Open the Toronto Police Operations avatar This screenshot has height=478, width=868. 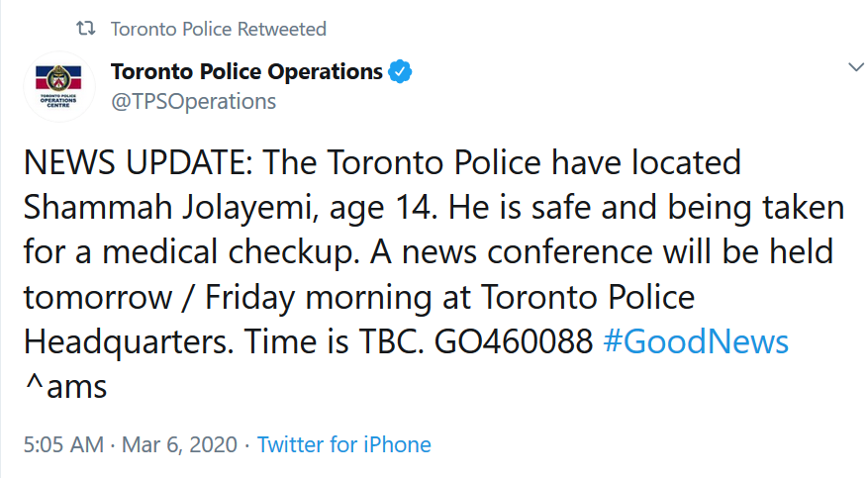point(59,86)
